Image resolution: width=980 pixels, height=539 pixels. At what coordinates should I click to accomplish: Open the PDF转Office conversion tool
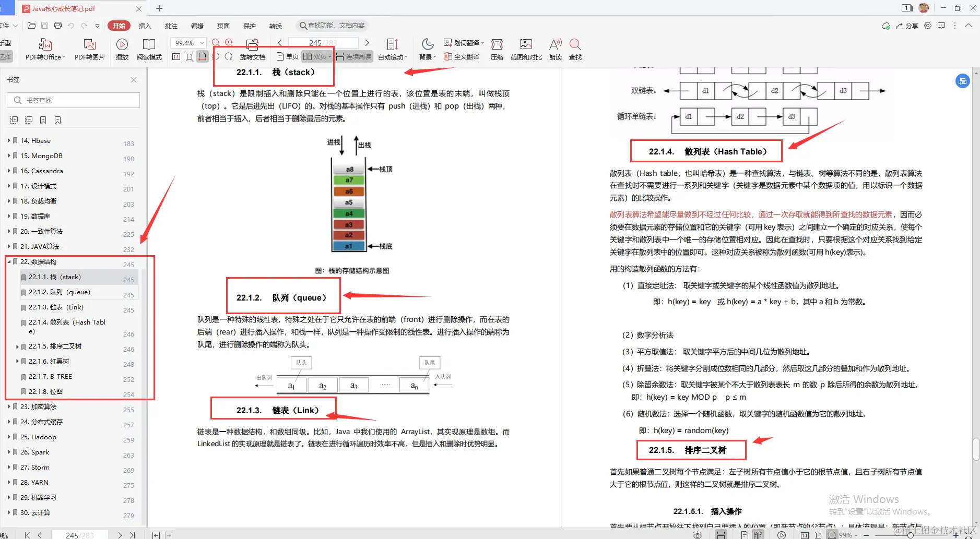(x=44, y=50)
